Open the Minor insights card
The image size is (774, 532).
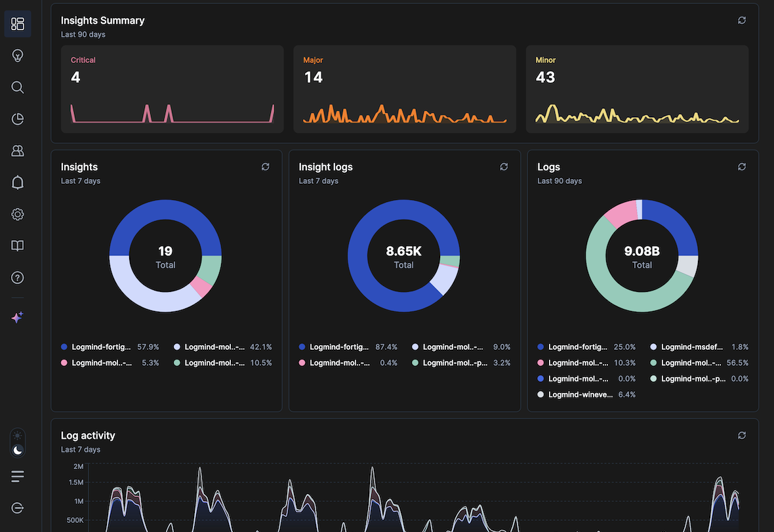click(638, 89)
